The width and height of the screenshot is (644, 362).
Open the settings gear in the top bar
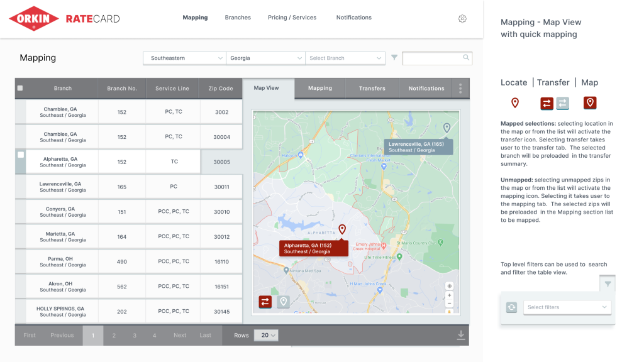(462, 19)
